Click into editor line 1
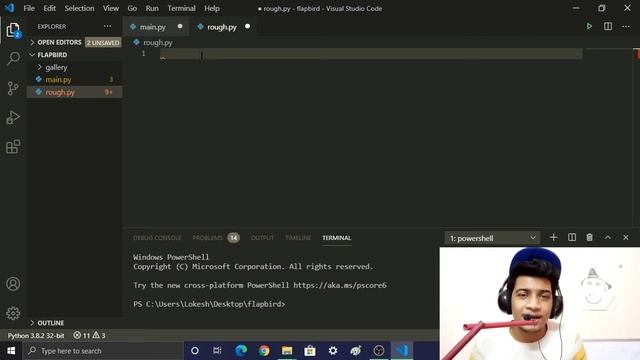The width and height of the screenshot is (640, 360). point(371,54)
